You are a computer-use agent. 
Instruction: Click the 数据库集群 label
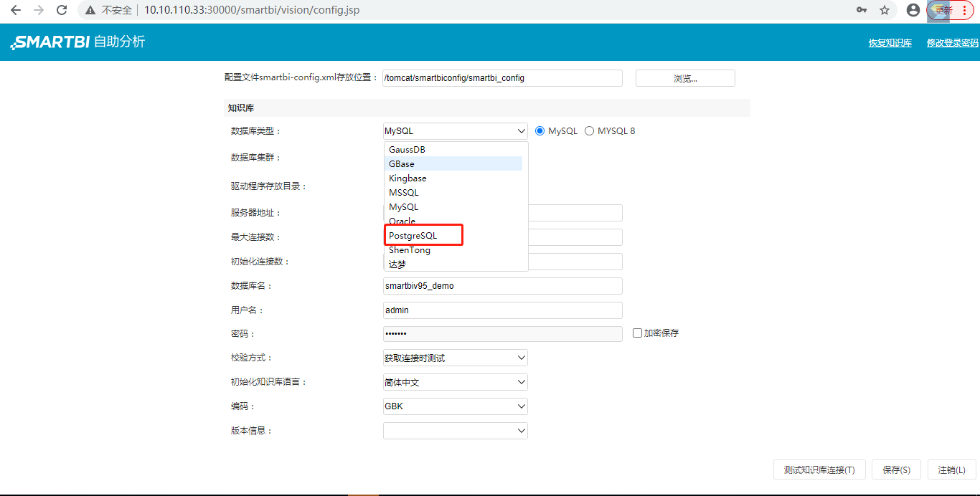pyautogui.click(x=257, y=158)
